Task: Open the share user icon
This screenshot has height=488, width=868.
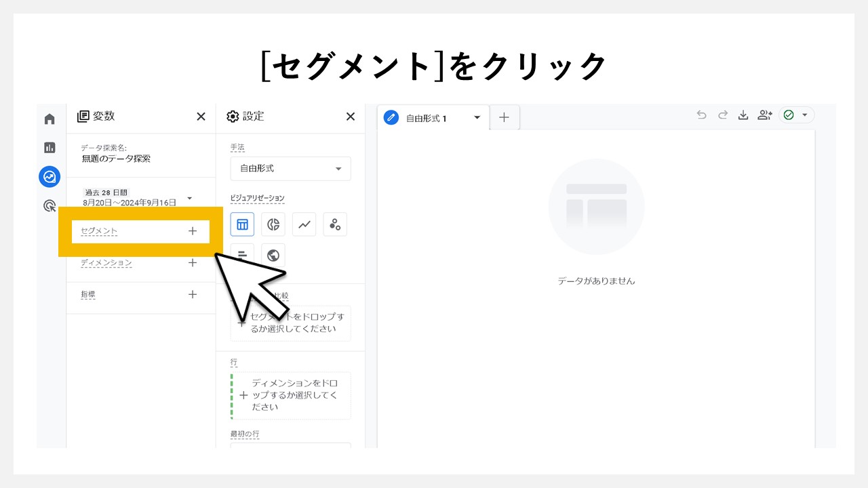Action: pos(764,115)
